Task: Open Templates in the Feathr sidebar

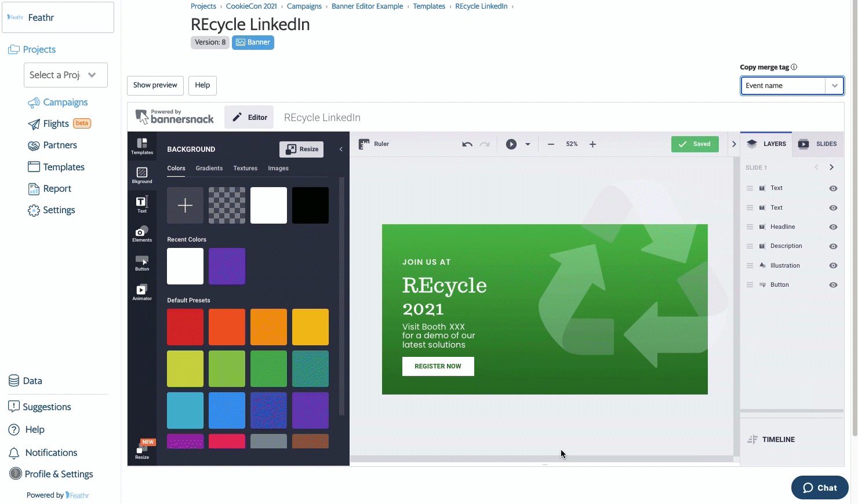Action: click(56, 167)
